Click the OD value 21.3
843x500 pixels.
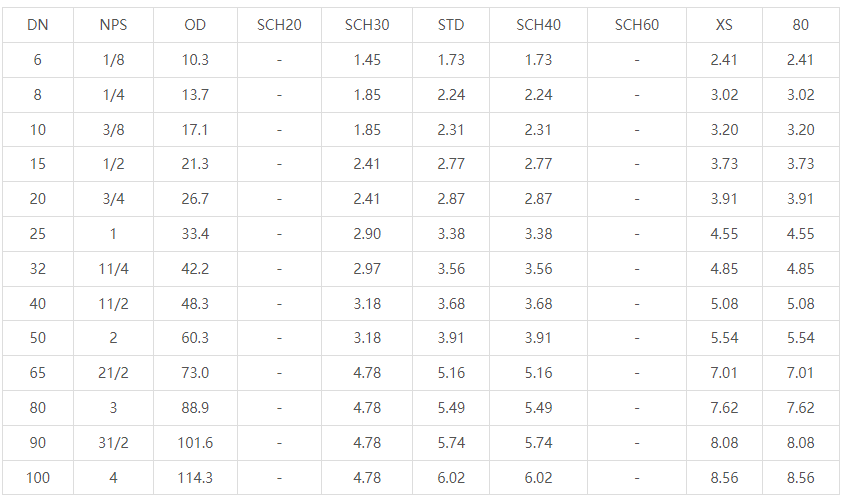pos(196,164)
